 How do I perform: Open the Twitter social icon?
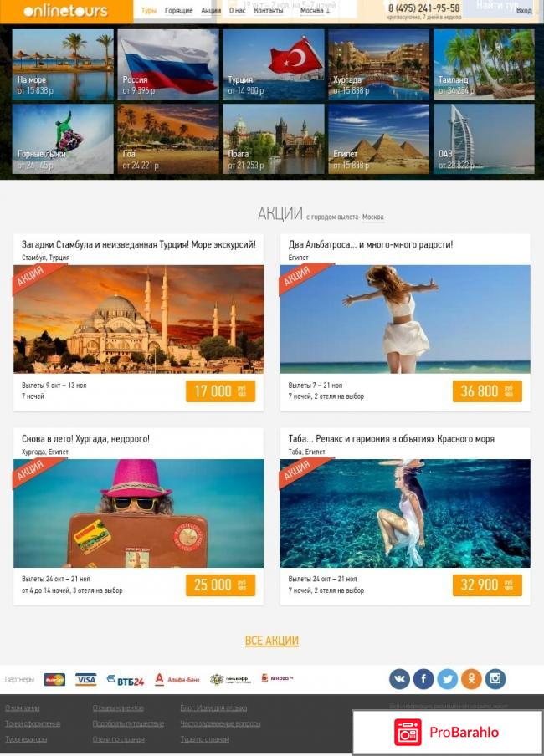(448, 679)
